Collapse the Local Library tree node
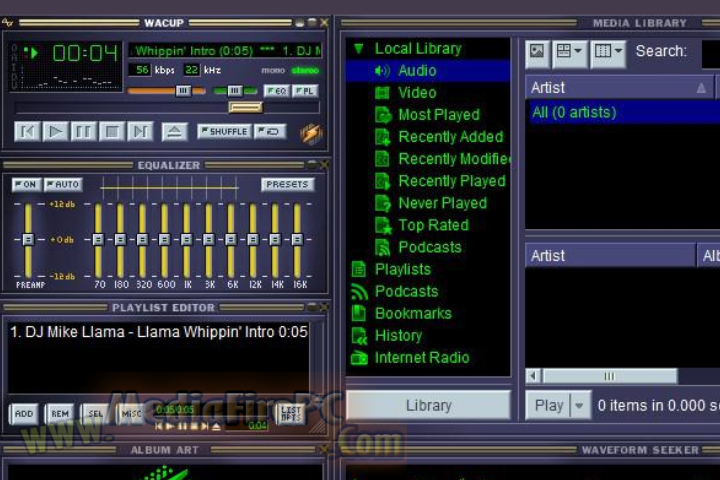 359,49
